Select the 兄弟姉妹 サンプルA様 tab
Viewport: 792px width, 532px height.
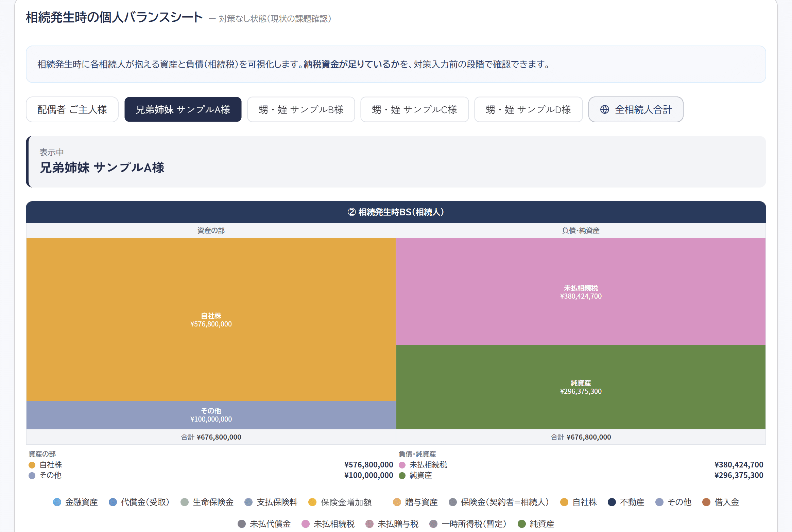pyautogui.click(x=183, y=109)
